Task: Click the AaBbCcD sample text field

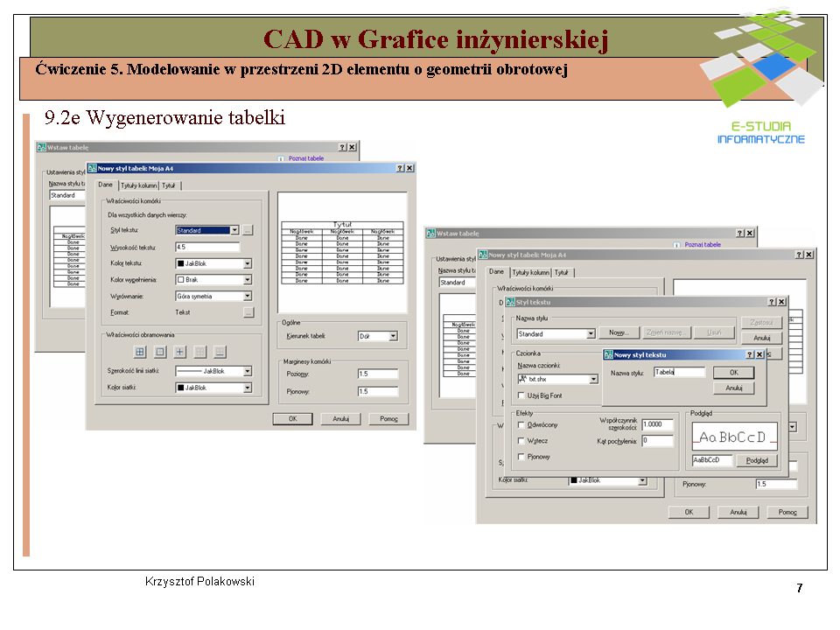Action: (712, 460)
